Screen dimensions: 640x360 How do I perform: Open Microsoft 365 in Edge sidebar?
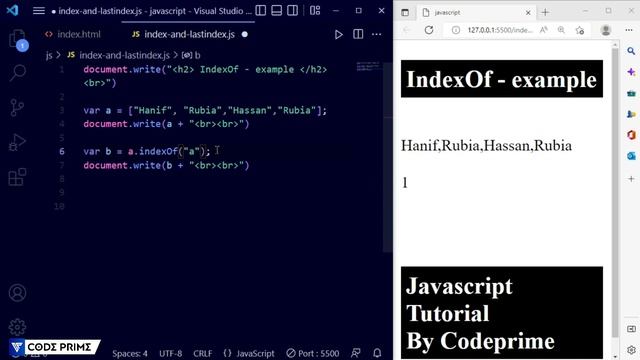point(631,135)
